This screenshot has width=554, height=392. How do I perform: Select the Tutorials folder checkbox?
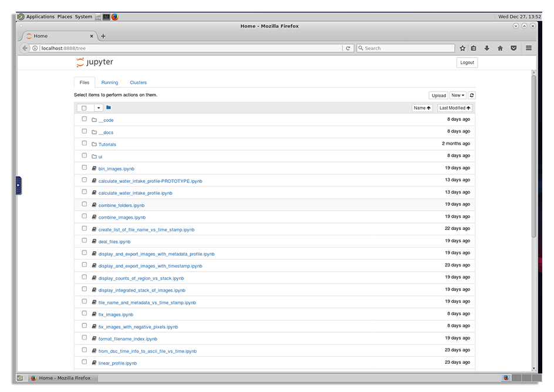point(84,143)
